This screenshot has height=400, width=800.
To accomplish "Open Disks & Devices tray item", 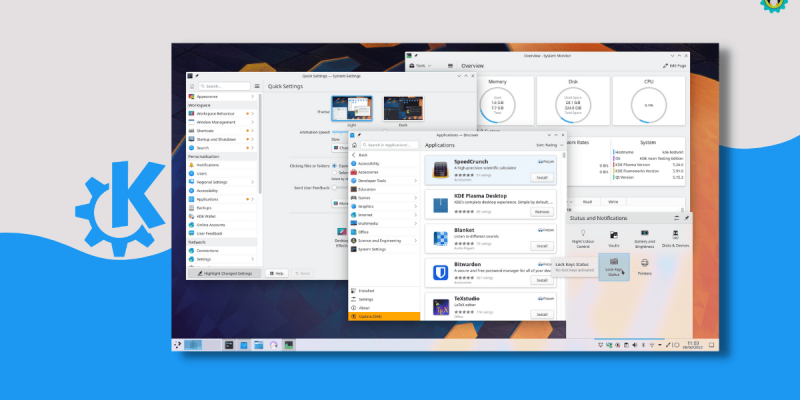I will (675, 239).
